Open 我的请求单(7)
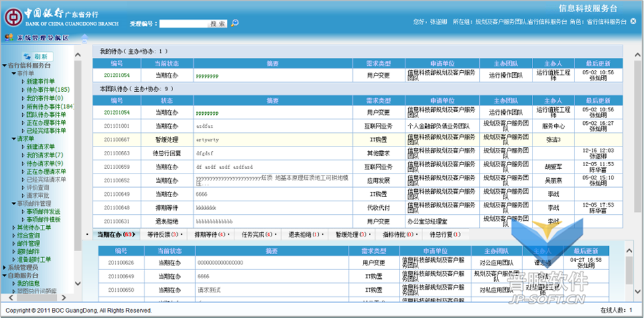The width and height of the screenshot is (644, 318). point(45,155)
